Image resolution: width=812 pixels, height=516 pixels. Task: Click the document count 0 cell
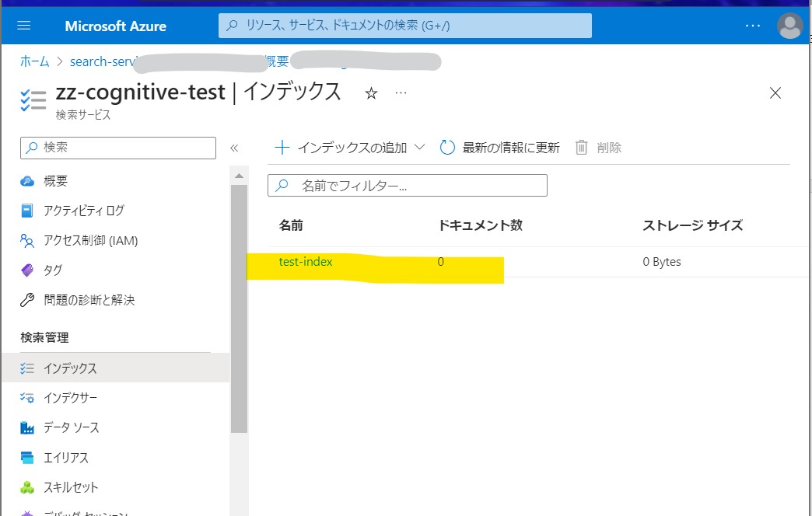click(x=441, y=262)
